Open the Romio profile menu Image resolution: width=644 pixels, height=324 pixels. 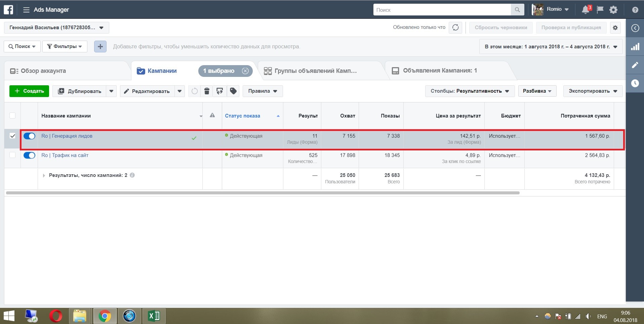pyautogui.click(x=551, y=9)
